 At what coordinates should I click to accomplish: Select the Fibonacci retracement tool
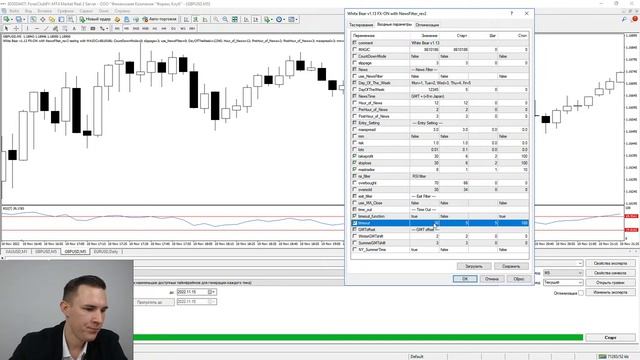(x=64, y=29)
